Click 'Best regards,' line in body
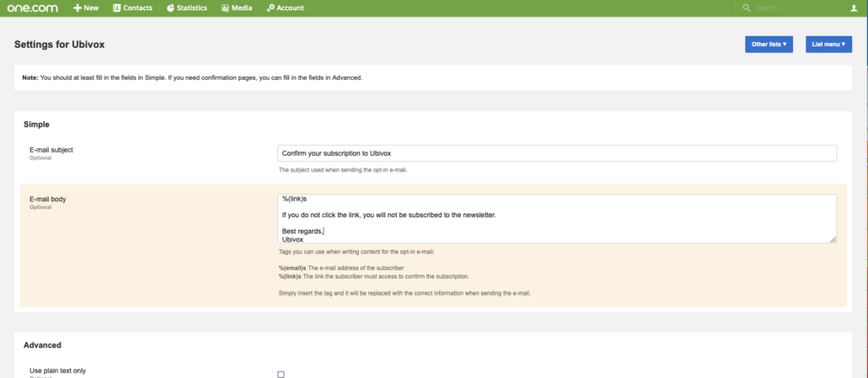The width and height of the screenshot is (868, 378). click(303, 231)
